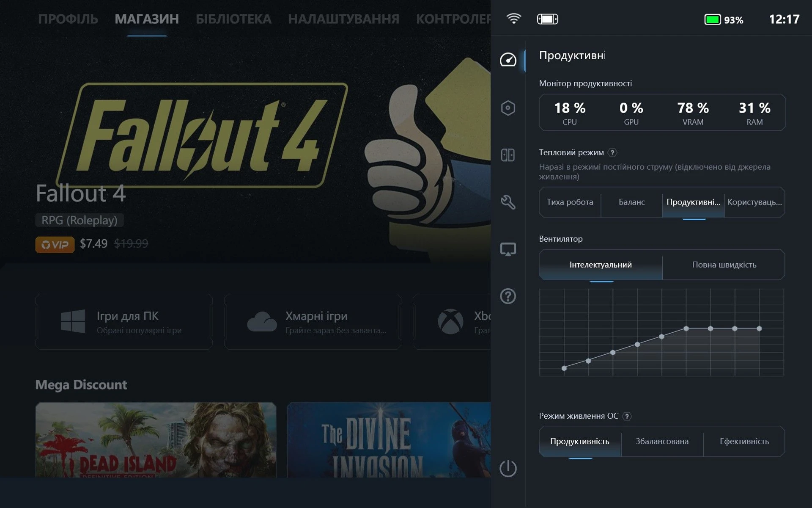Click the Xbox logo card icon

(x=450, y=321)
